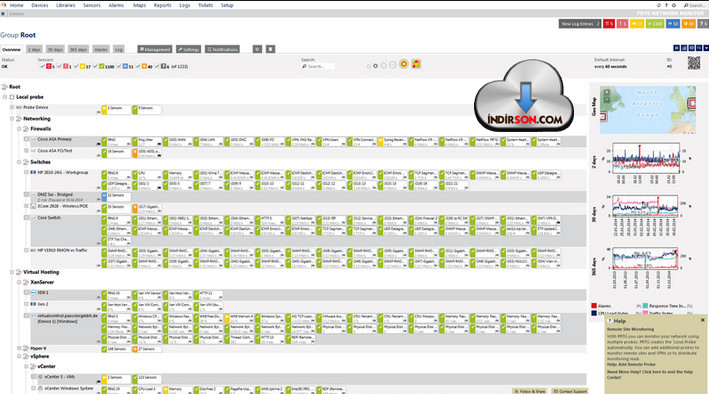Open the sunburst view icon

[x=404, y=64]
